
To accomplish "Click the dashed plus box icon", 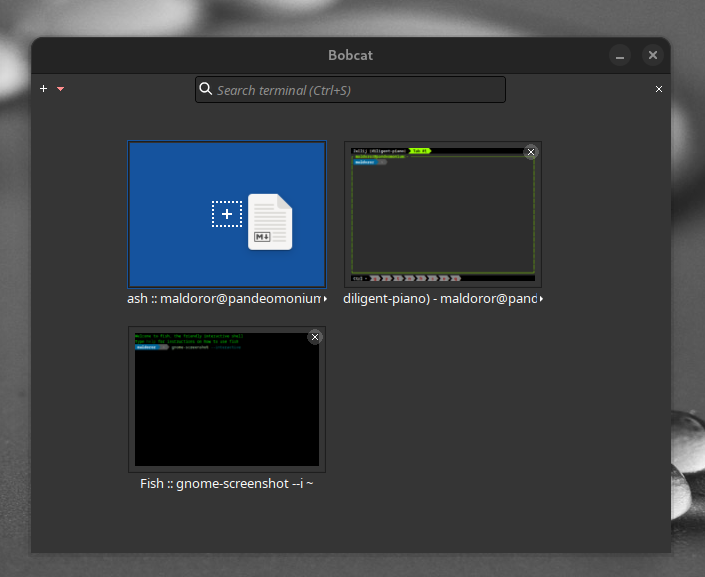I will click(227, 214).
